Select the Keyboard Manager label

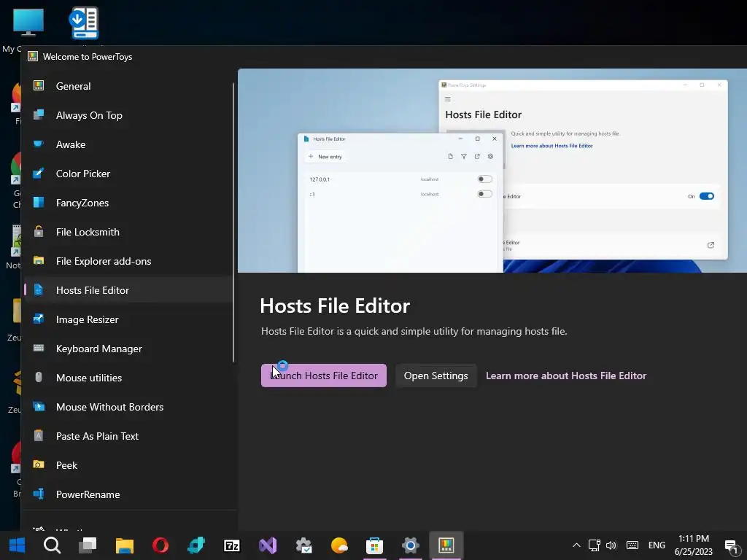tap(99, 349)
